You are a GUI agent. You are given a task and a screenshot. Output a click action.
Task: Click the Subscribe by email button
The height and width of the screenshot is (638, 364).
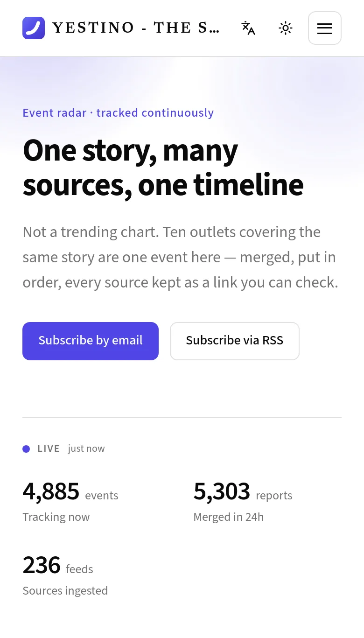91,341
